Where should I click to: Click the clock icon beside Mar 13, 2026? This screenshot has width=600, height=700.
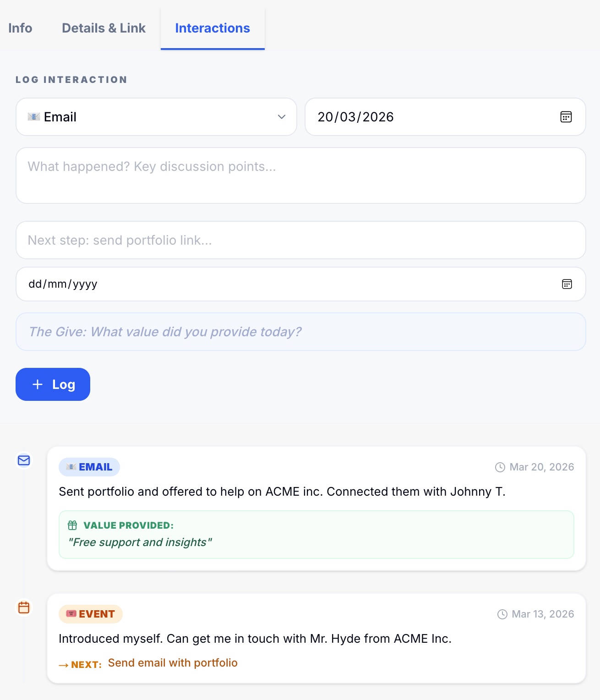click(x=502, y=614)
